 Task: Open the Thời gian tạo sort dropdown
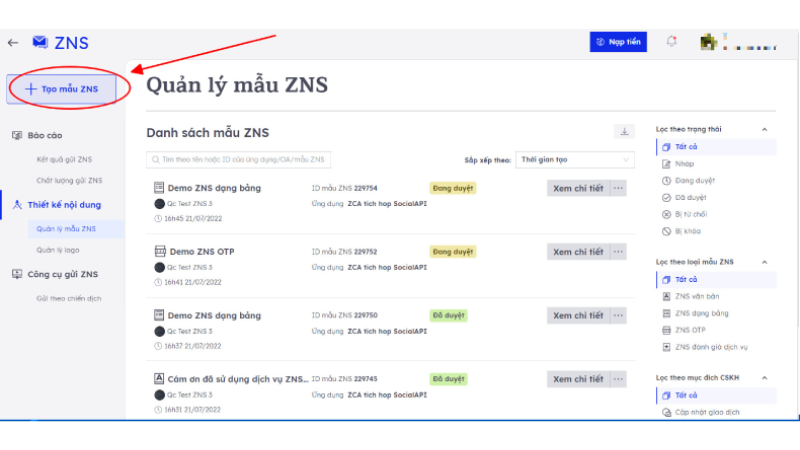tap(575, 160)
